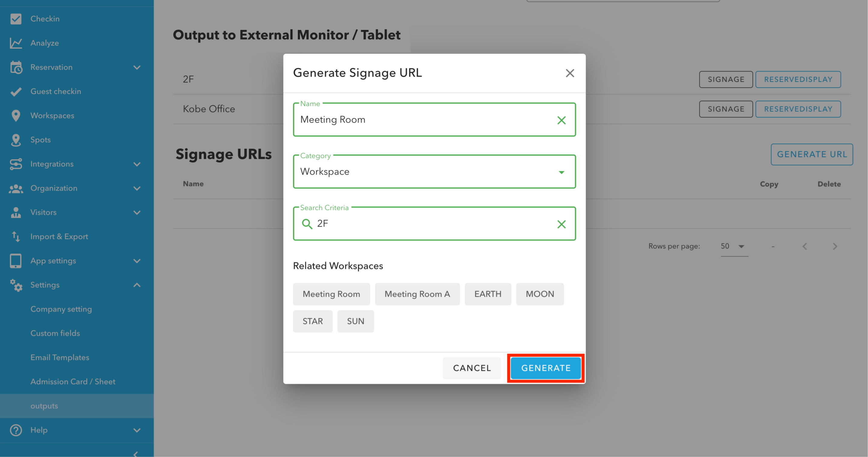Toggle the EARTH workspace chip
The image size is (868, 457).
point(487,294)
